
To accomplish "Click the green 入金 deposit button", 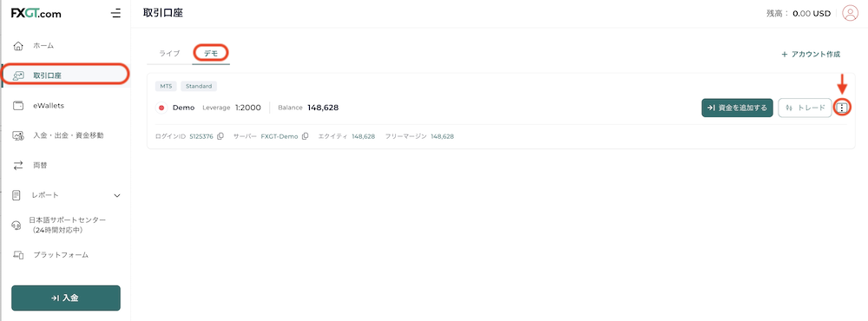I will (66, 298).
